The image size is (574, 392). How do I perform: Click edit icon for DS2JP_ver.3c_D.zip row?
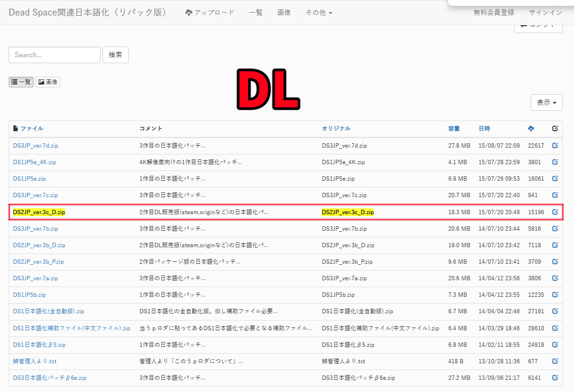555,212
